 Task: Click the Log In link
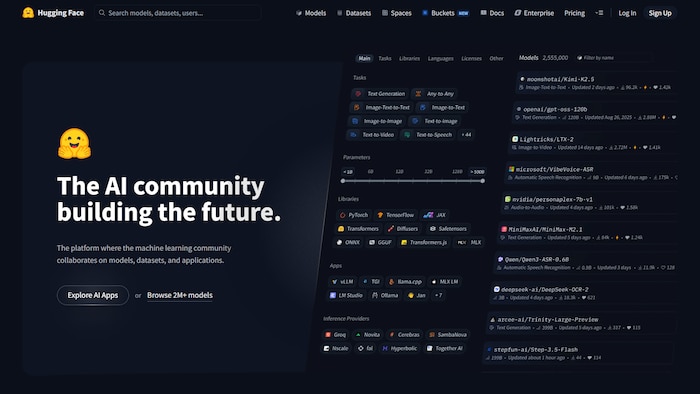tap(627, 13)
